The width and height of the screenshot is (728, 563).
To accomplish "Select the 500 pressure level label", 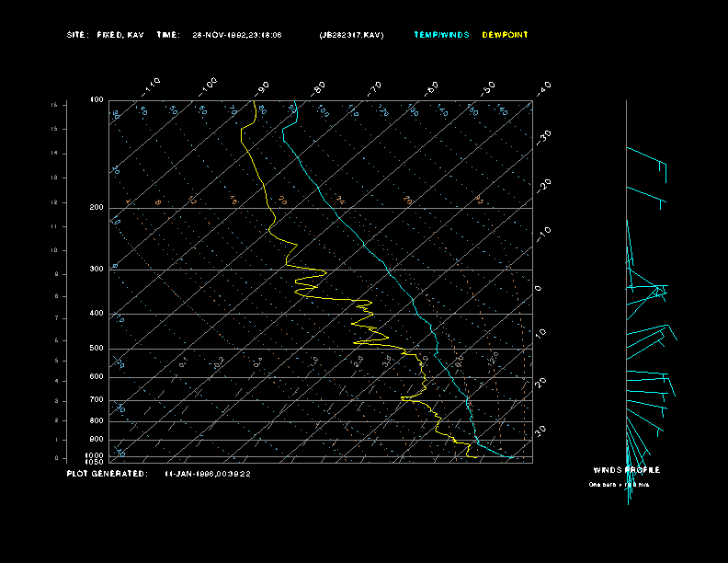I will point(97,349).
